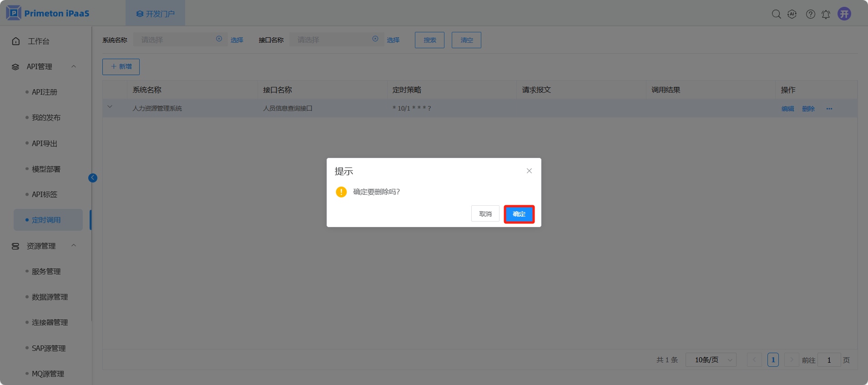This screenshot has height=385, width=868.
Task: Open the notifications bell icon
Action: click(x=826, y=14)
